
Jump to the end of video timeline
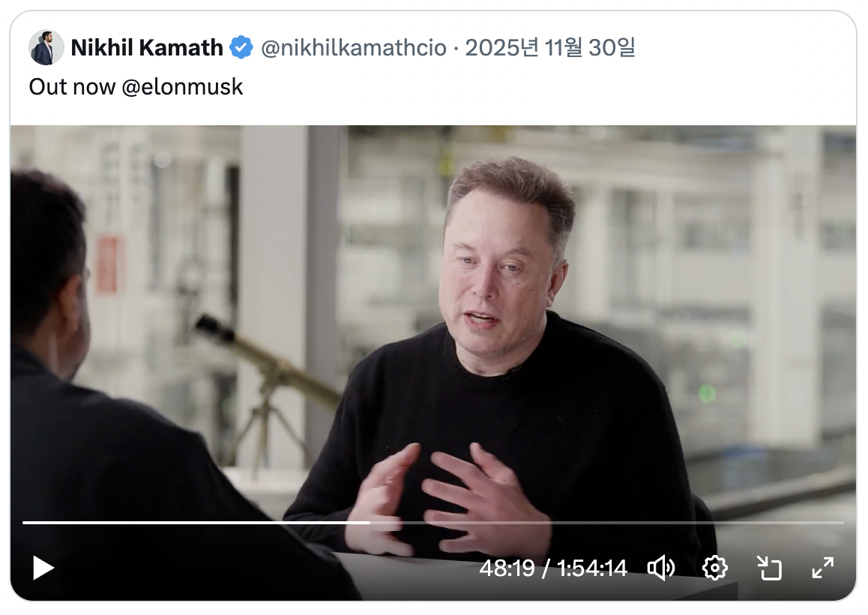click(x=843, y=523)
